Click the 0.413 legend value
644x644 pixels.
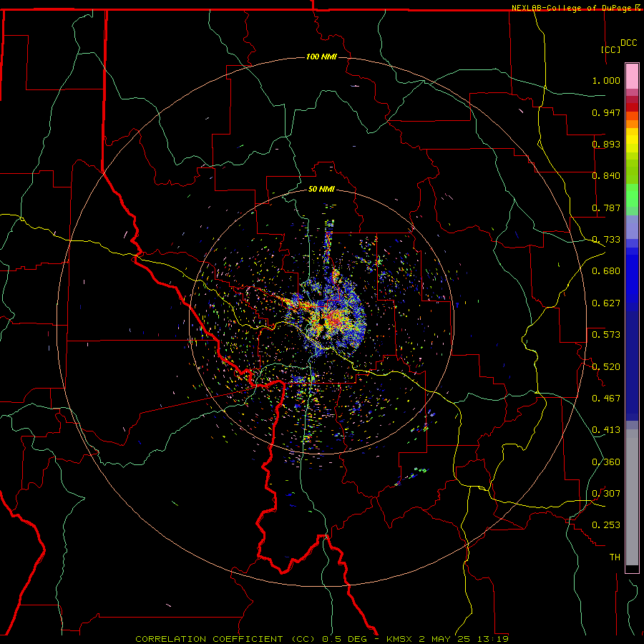(x=606, y=430)
